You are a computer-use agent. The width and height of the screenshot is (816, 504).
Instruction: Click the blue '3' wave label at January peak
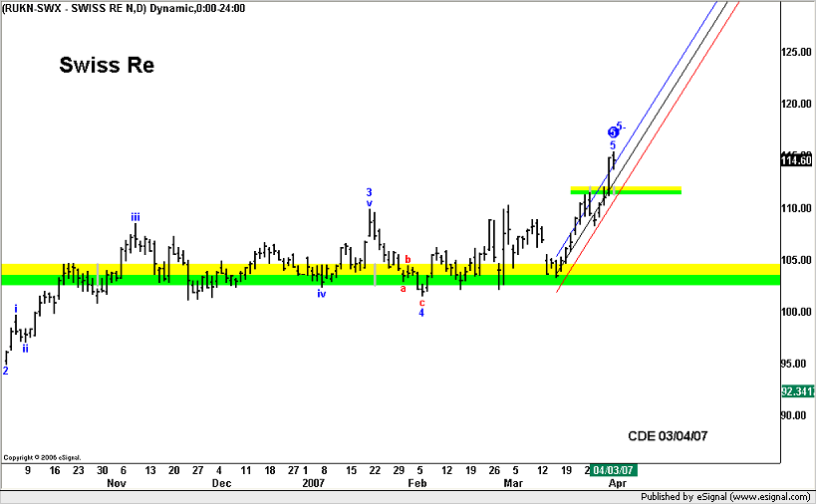(x=369, y=192)
